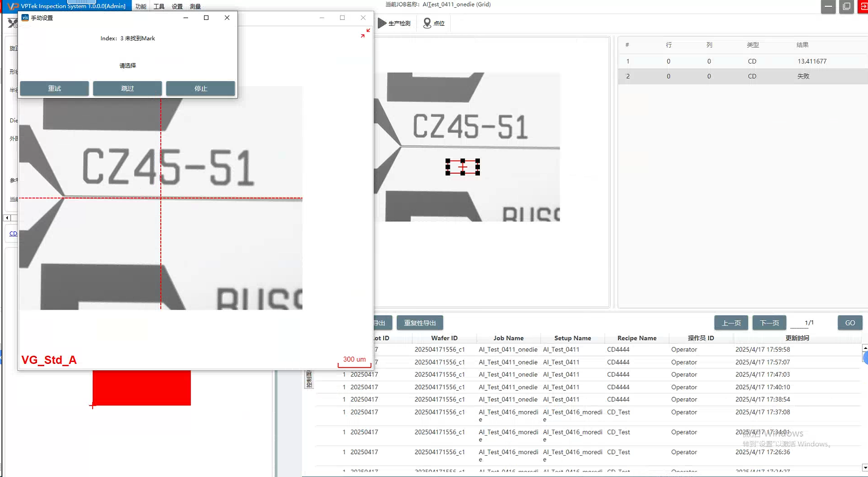Screen dimensions: 868x477
Task: Collapse the image viewer with red arrows icon
Action: pyautogui.click(x=365, y=33)
